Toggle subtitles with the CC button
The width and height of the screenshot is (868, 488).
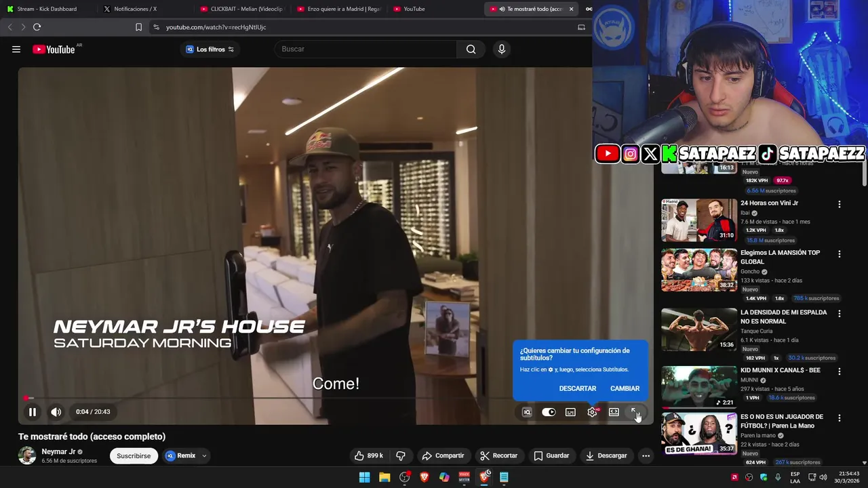coord(570,412)
